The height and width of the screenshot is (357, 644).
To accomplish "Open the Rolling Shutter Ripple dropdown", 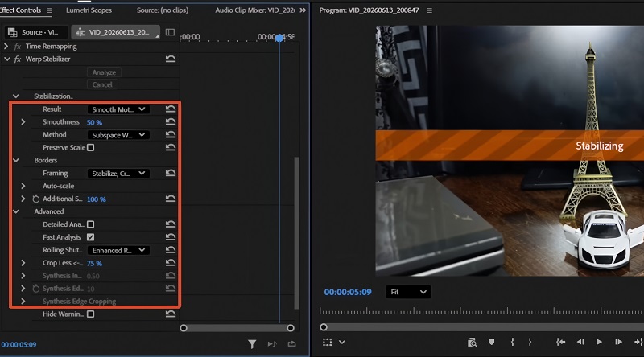I will click(118, 250).
